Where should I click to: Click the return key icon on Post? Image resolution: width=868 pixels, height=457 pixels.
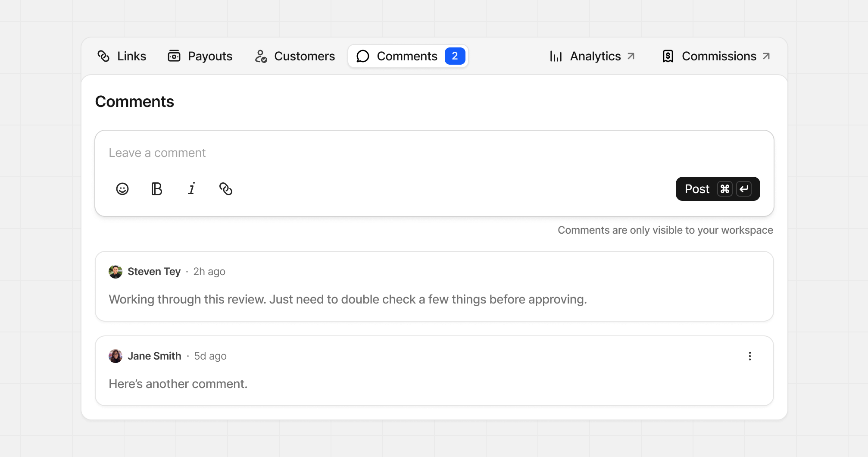[744, 189]
